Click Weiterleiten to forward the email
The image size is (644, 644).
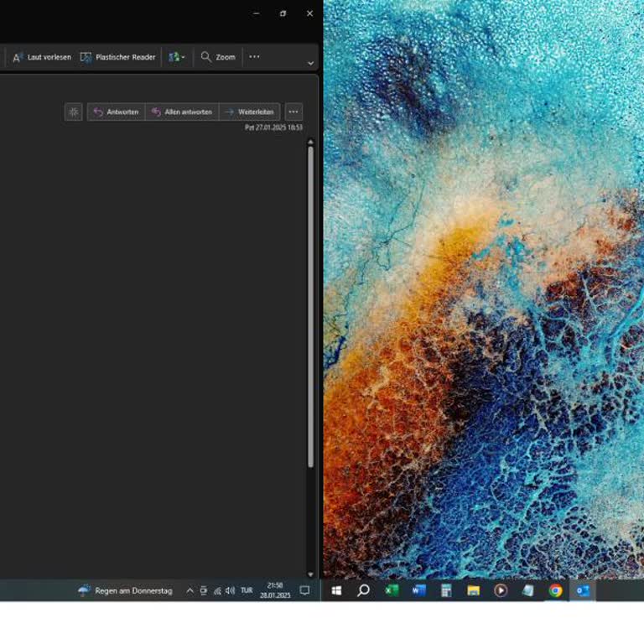point(250,112)
